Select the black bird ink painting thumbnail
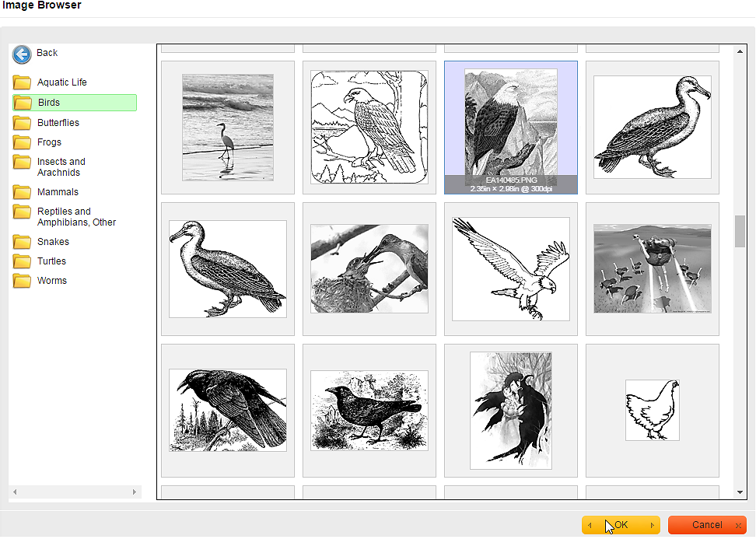The height and width of the screenshot is (539, 756). tap(511, 411)
